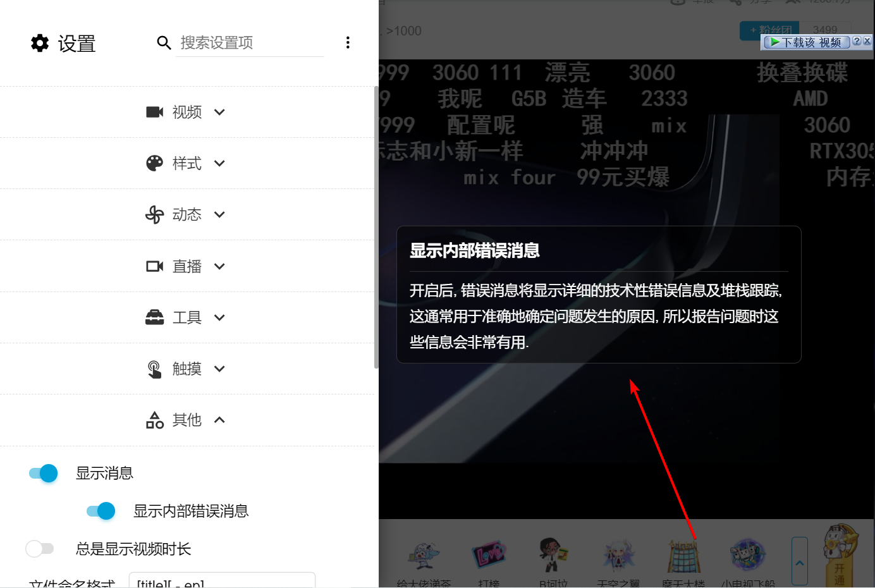
Task: Expand the gift list up-arrow button
Action: click(800, 561)
